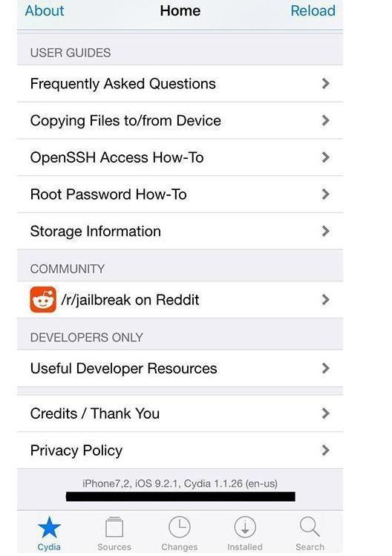Tap the device info version text
This screenshot has width=392, height=556.
(x=180, y=483)
